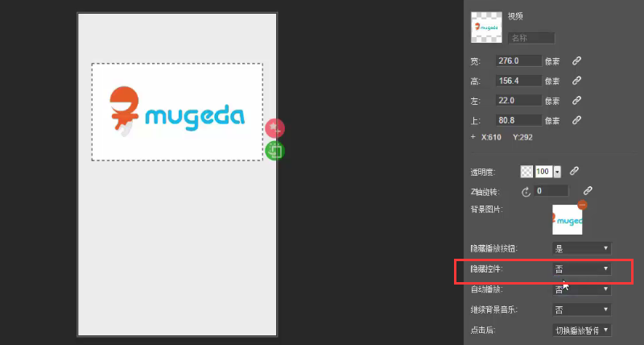The width and height of the screenshot is (644, 345).
Task: Click the link icon beside the 左 left field
Action: click(x=576, y=100)
